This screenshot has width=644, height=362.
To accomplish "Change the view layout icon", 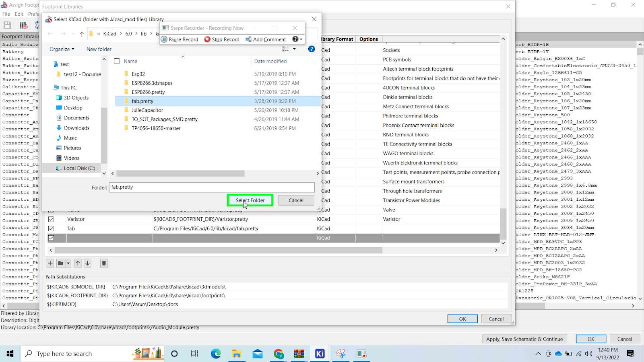I will (285, 49).
